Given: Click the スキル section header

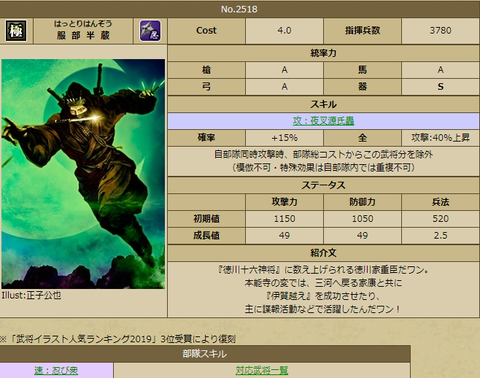Looking at the screenshot, I should (323, 104).
